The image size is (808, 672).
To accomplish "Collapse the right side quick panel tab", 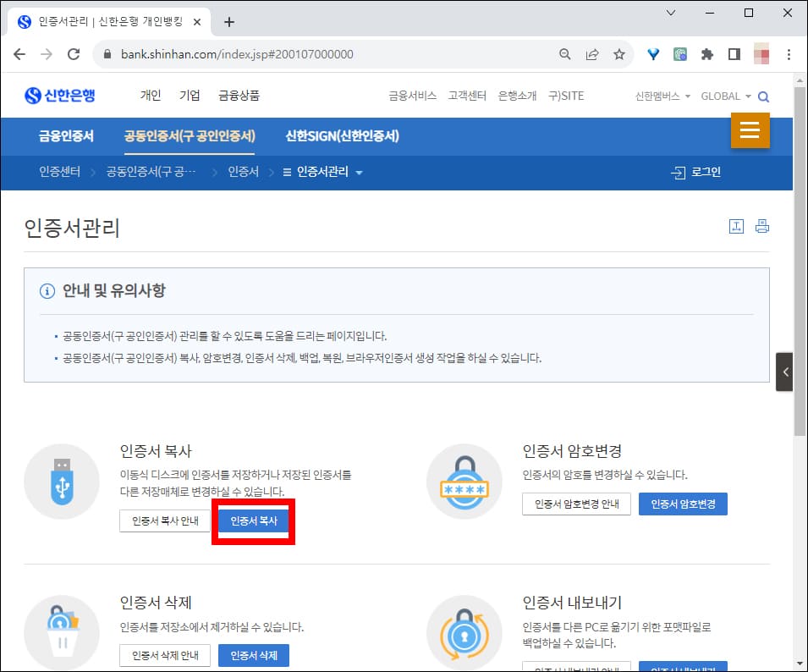I will pyautogui.click(x=783, y=371).
